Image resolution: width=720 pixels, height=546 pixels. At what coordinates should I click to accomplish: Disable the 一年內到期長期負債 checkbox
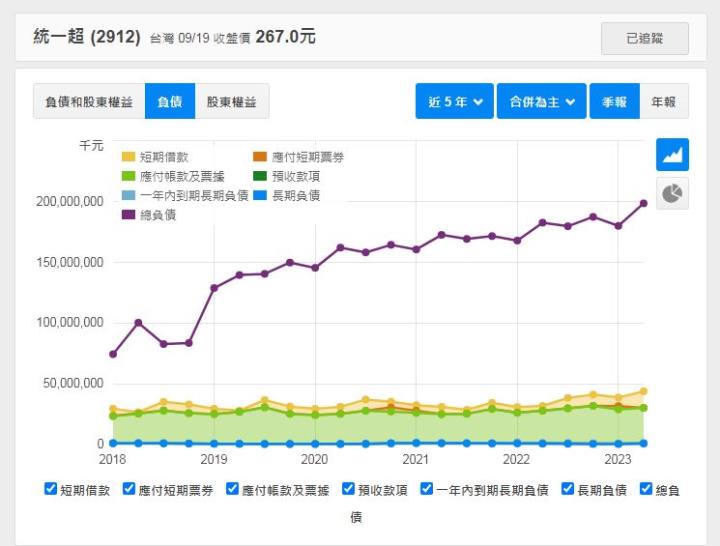point(427,489)
